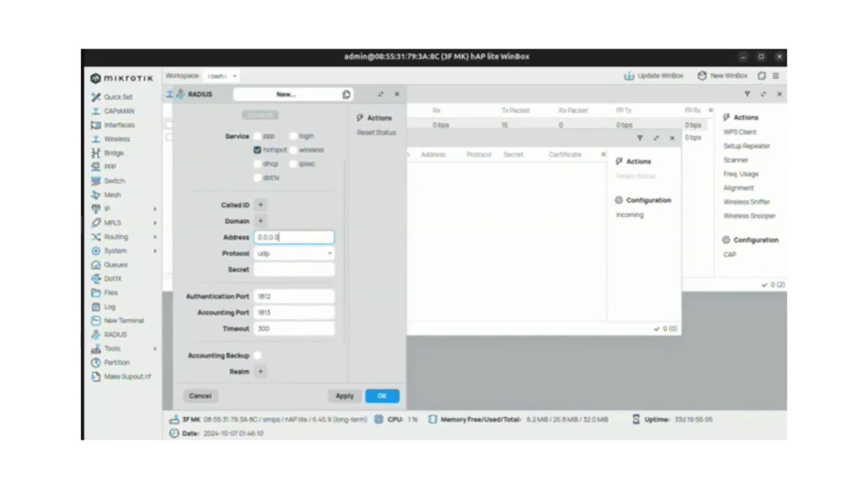Open Wireless menu in sidebar
Viewport: 868px width, 489px height.
tap(111, 139)
